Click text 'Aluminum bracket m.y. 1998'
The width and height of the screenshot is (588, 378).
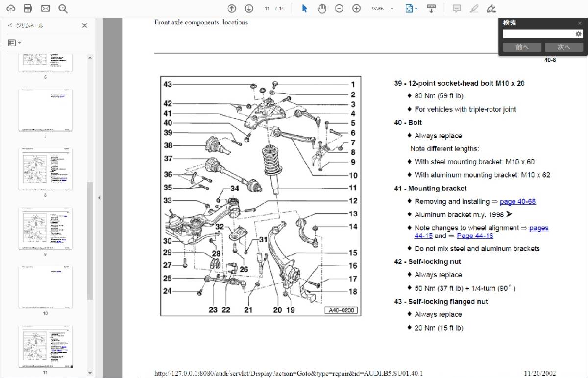(459, 215)
